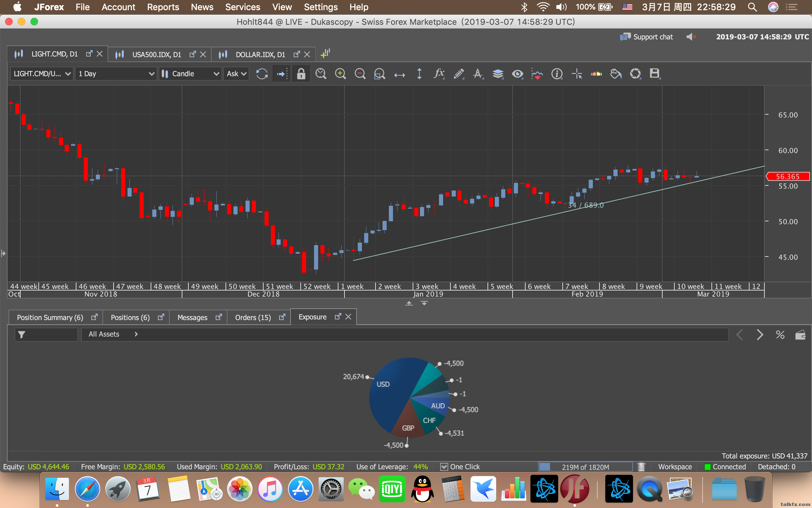The image size is (812, 508).
Task: Click the wallet icon in Exposure panel
Action: [x=801, y=335]
